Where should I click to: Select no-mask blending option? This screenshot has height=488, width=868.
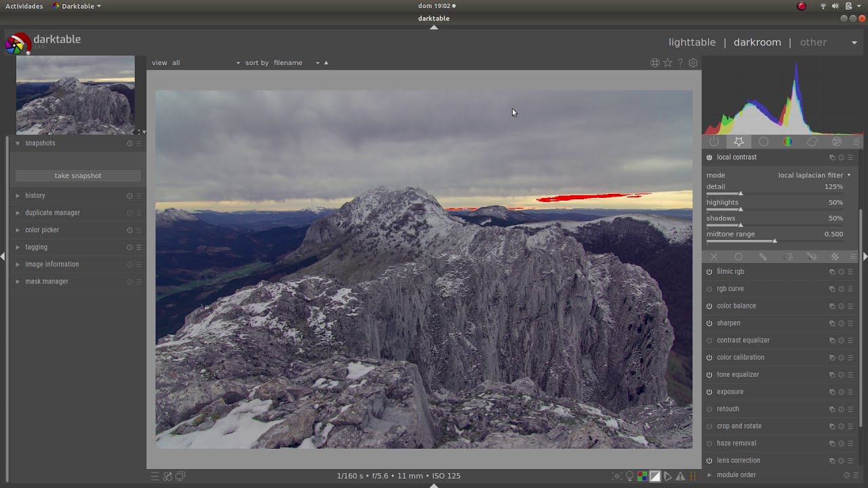point(714,257)
